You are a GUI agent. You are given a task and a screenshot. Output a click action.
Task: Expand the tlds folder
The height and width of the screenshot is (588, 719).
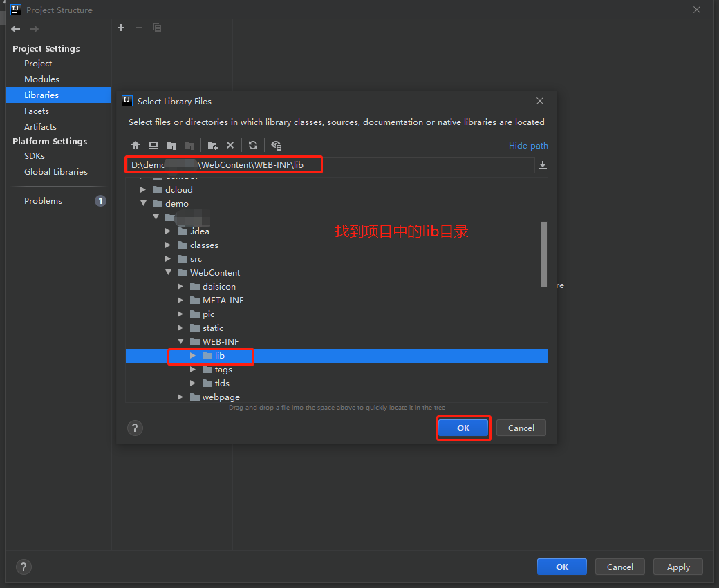point(193,383)
